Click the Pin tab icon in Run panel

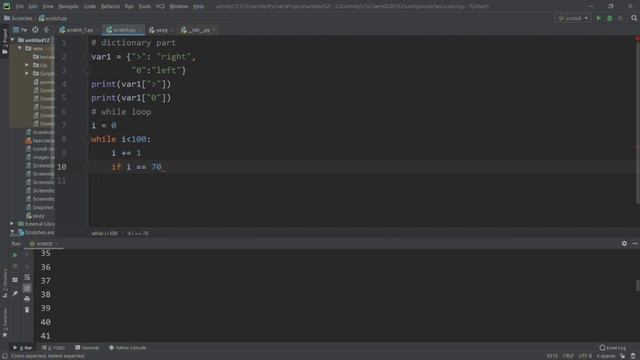point(15,293)
